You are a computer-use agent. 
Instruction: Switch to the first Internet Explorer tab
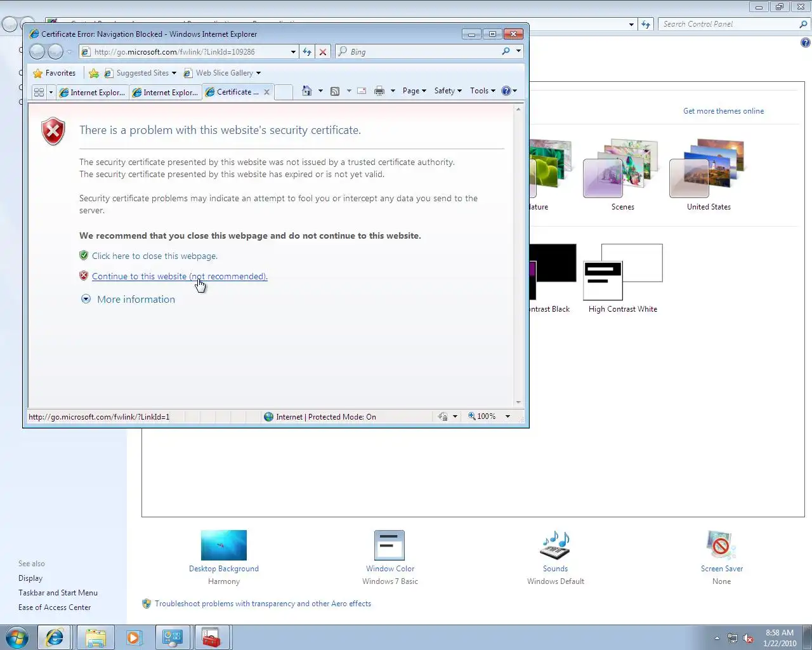click(x=92, y=92)
